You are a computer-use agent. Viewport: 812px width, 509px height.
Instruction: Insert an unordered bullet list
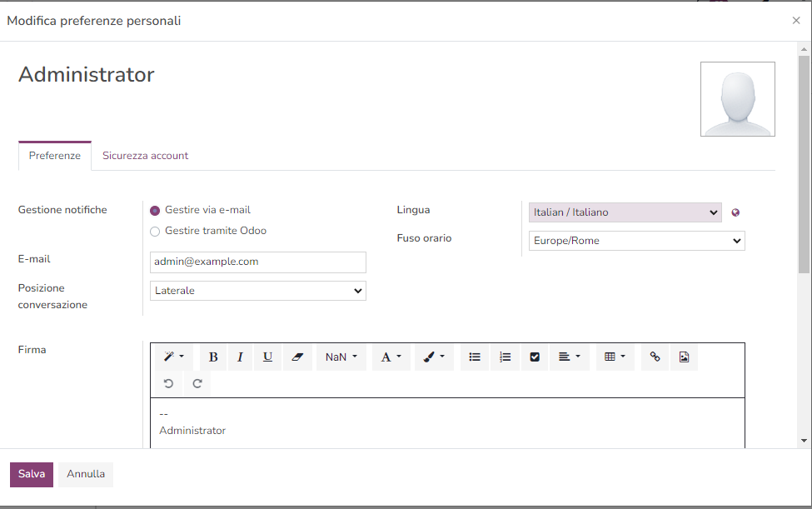coord(475,357)
